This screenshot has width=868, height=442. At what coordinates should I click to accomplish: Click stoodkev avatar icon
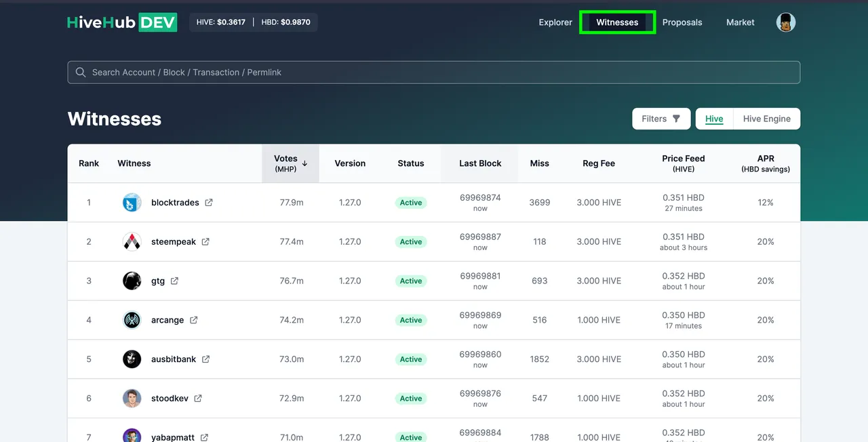pos(132,399)
